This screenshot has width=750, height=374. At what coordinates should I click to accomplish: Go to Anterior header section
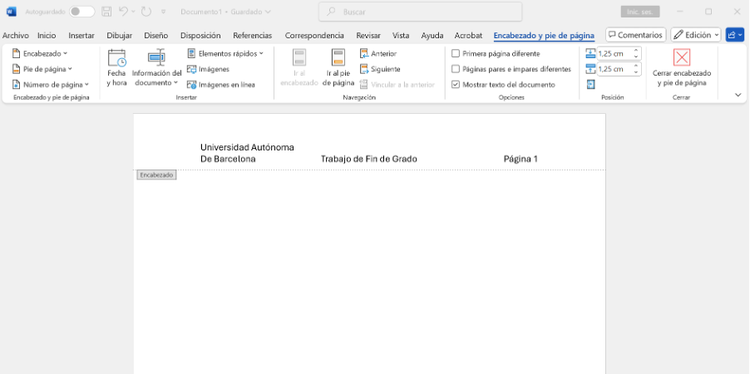[378, 54]
